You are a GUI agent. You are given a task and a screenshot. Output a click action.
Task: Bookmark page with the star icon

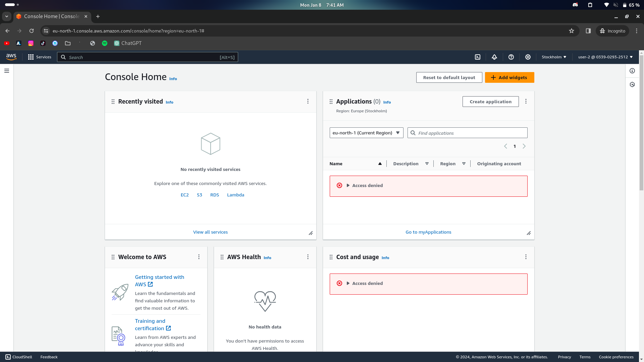572,31
